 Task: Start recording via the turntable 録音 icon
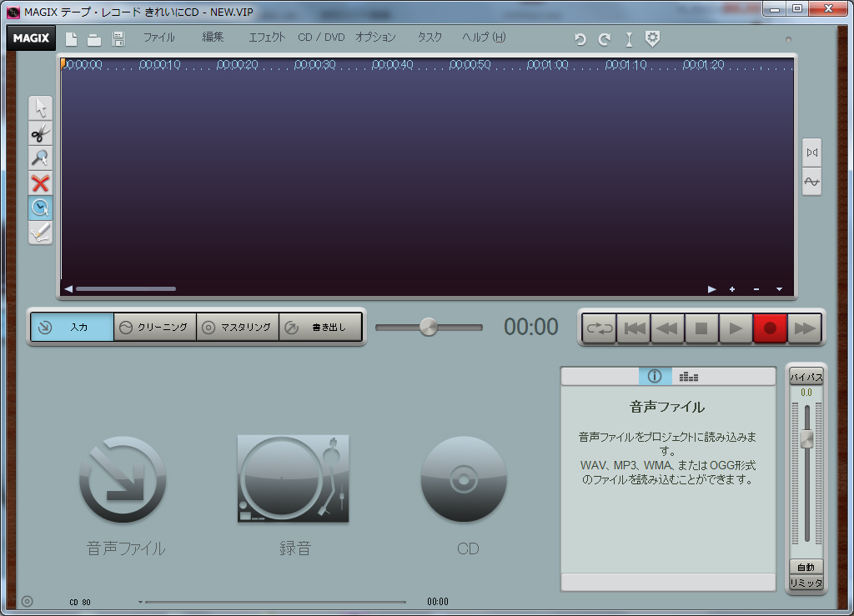click(293, 478)
